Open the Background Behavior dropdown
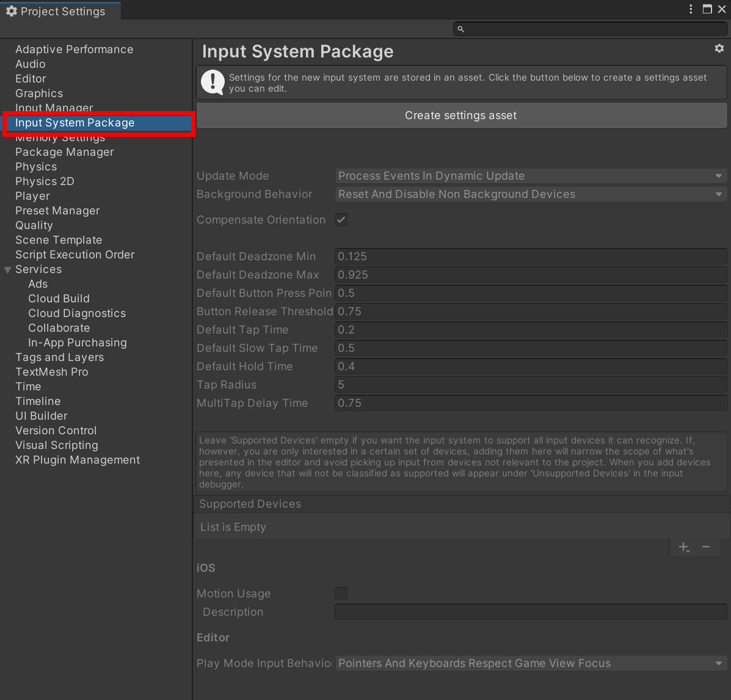Viewport: 731px width, 700px height. [531, 194]
